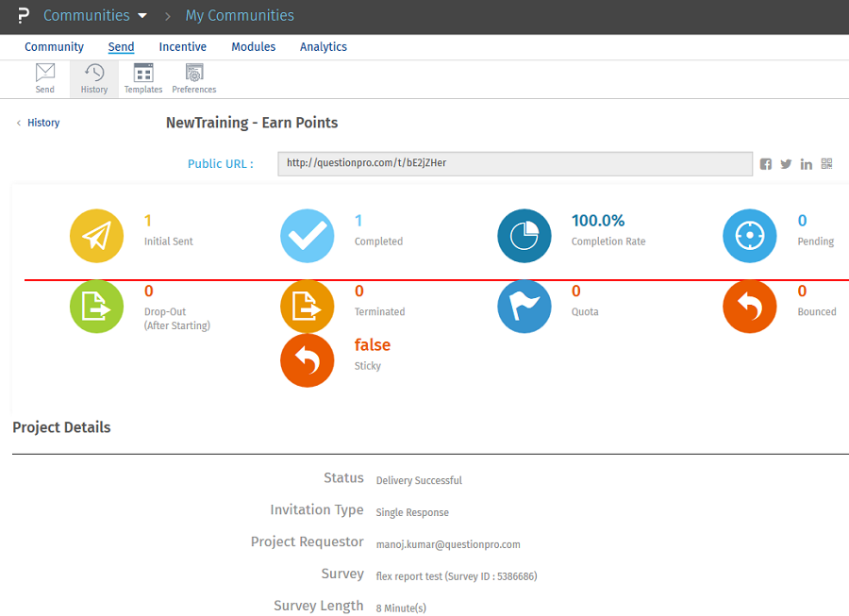Viewport: 849px width, 616px height.
Task: Click the Send envelope icon
Action: [45, 72]
